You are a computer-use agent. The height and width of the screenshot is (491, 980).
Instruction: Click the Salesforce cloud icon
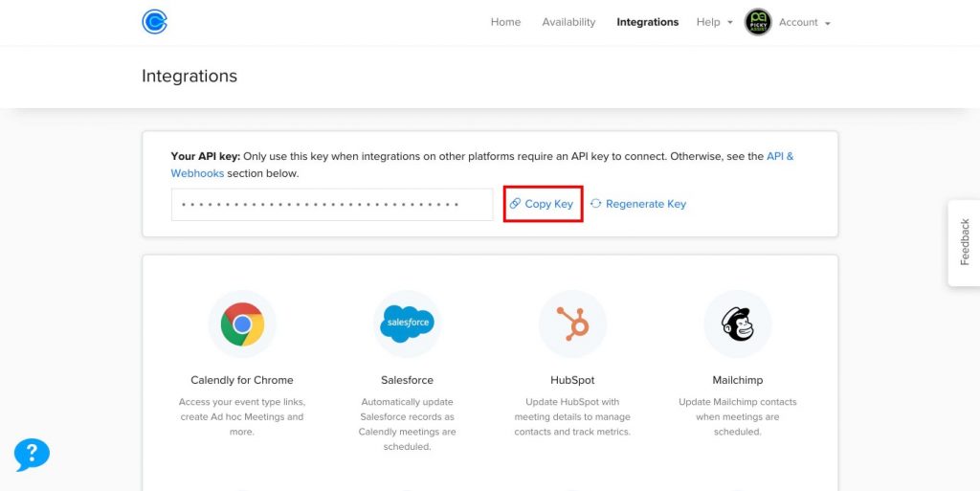pyautogui.click(x=408, y=324)
